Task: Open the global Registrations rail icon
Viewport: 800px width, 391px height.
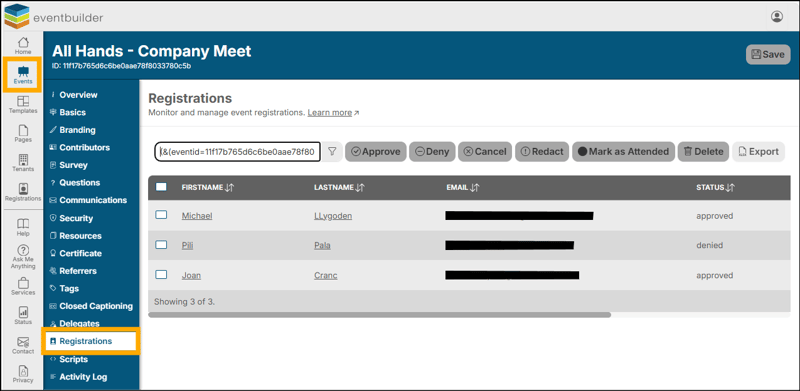Action: [x=23, y=192]
